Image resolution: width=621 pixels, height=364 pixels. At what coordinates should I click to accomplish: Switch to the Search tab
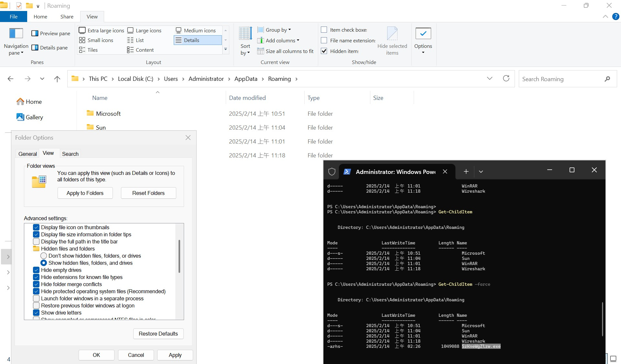(x=70, y=154)
